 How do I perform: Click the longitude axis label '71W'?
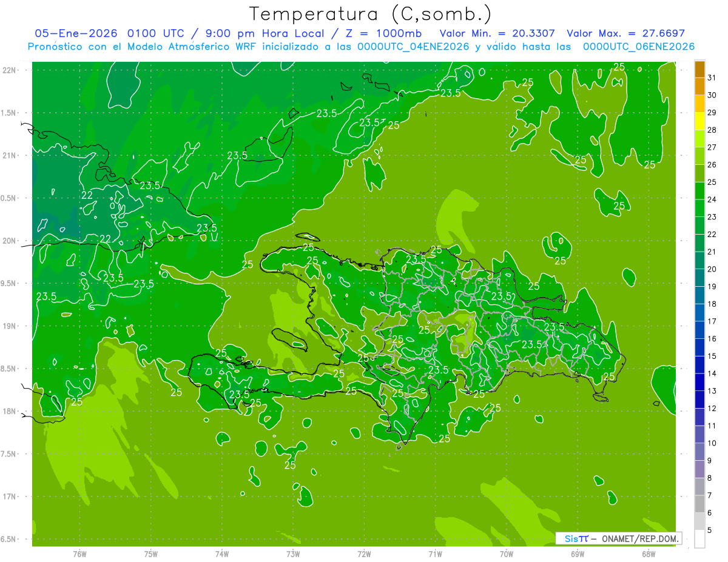click(x=435, y=554)
